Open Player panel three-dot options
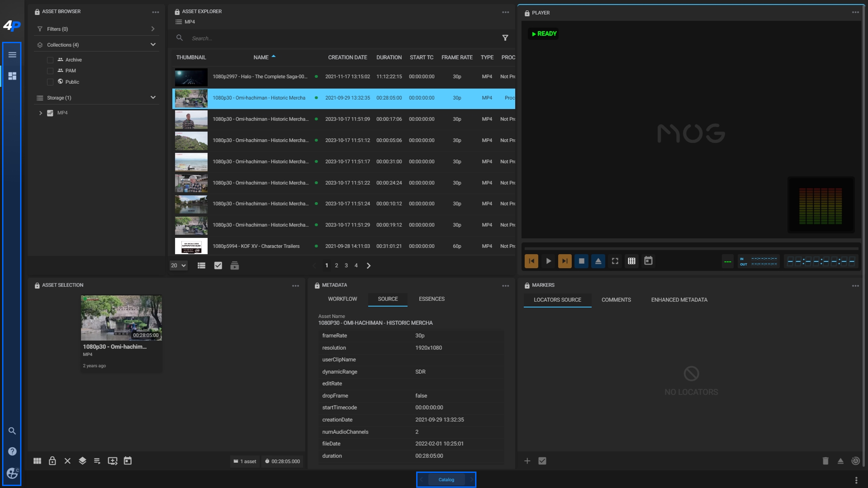Viewport: 868px width, 488px height. coord(856,12)
